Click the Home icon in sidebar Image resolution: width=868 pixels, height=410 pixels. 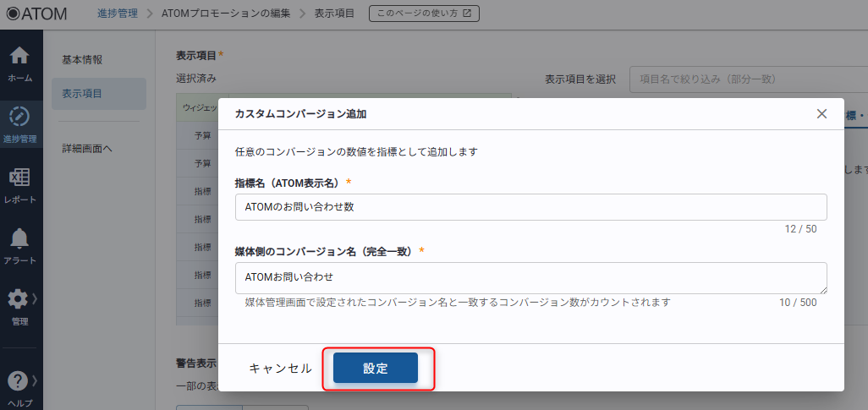[19, 57]
